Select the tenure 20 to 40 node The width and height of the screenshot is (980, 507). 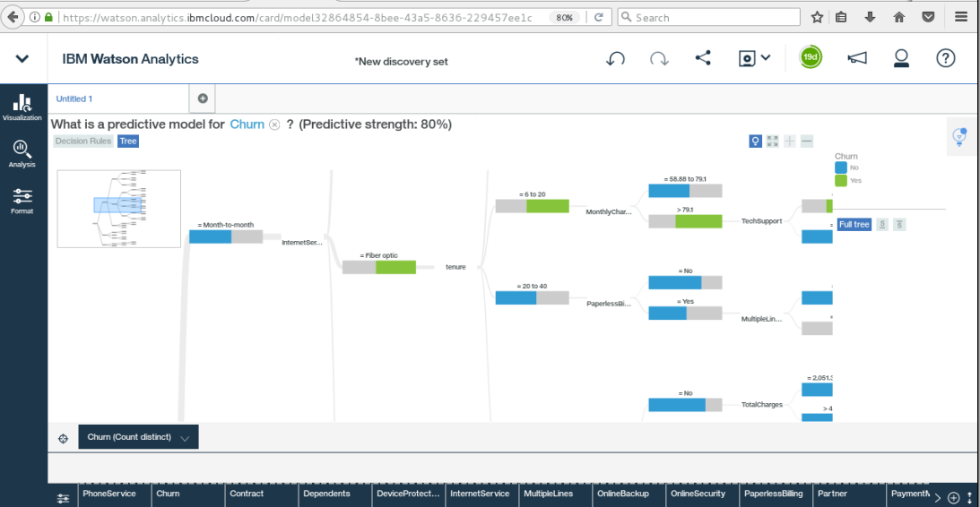pyautogui.click(x=532, y=297)
